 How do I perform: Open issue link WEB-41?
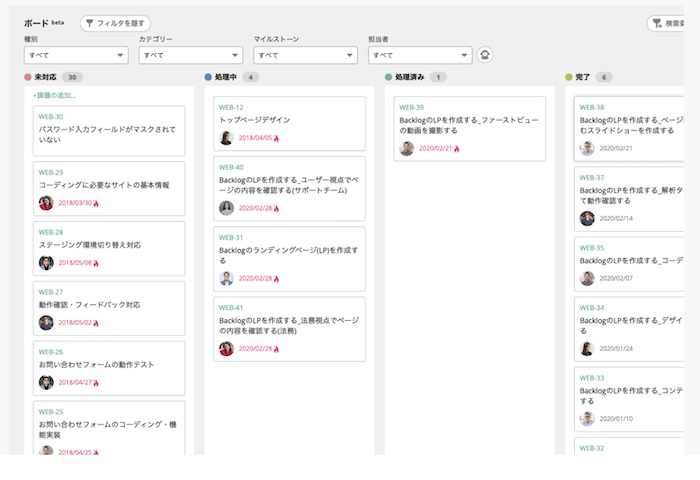click(231, 307)
